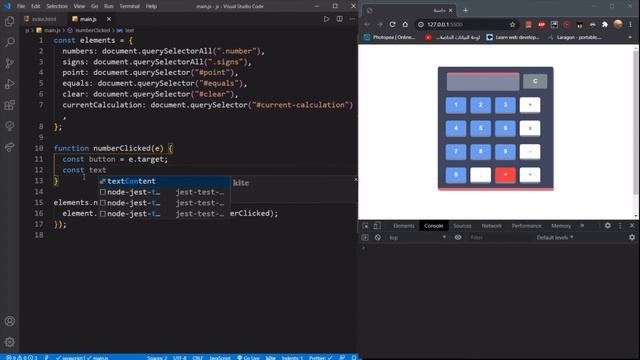Open the console context selector 'top'
640x360 pixels.
(417, 238)
